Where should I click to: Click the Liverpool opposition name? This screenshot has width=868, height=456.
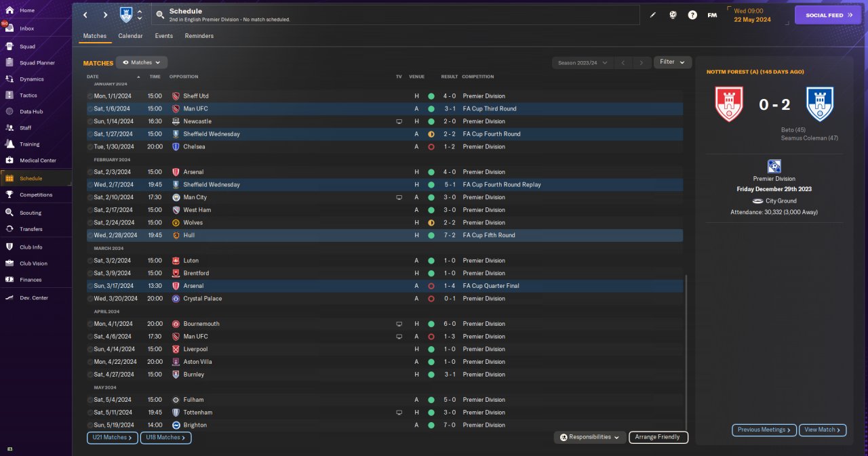(195, 349)
